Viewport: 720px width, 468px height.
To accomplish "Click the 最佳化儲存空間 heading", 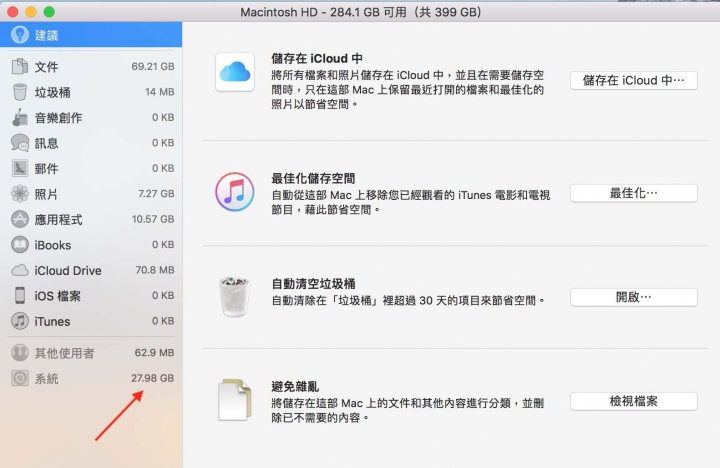I will tap(313, 178).
